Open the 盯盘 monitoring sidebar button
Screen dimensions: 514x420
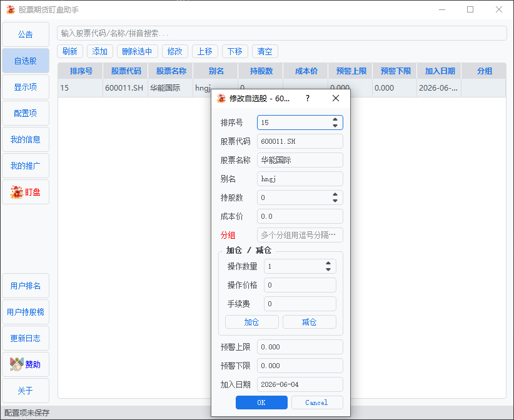tap(26, 192)
